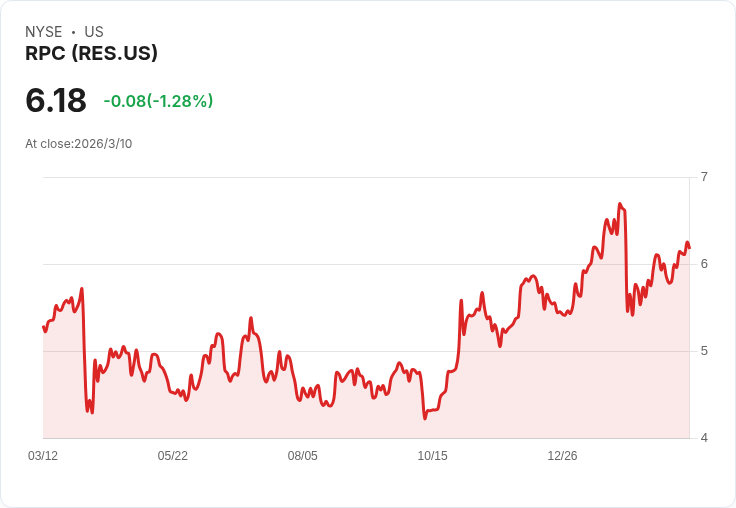
Task: Click the 4 price level on y-axis
Action: (x=704, y=438)
